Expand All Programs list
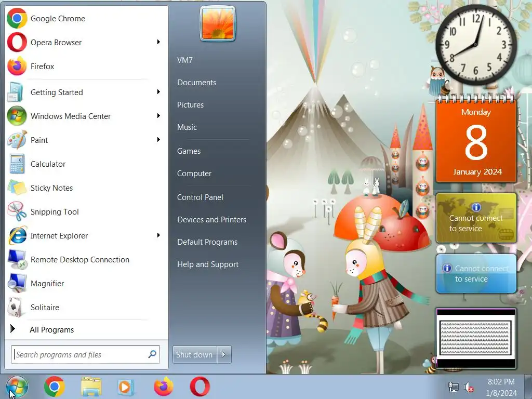Image resolution: width=532 pixels, height=399 pixels. [x=87, y=329]
